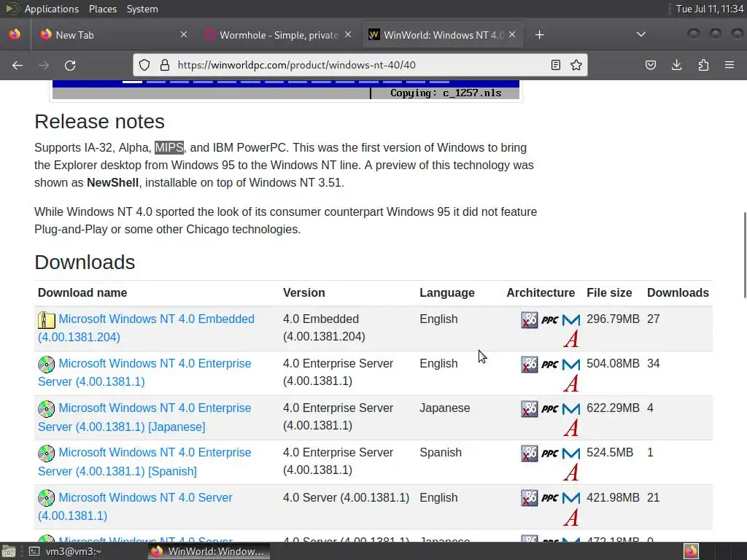Switch to the Wormhole tab
Image resolution: width=747 pixels, height=560 pixels.
click(278, 35)
